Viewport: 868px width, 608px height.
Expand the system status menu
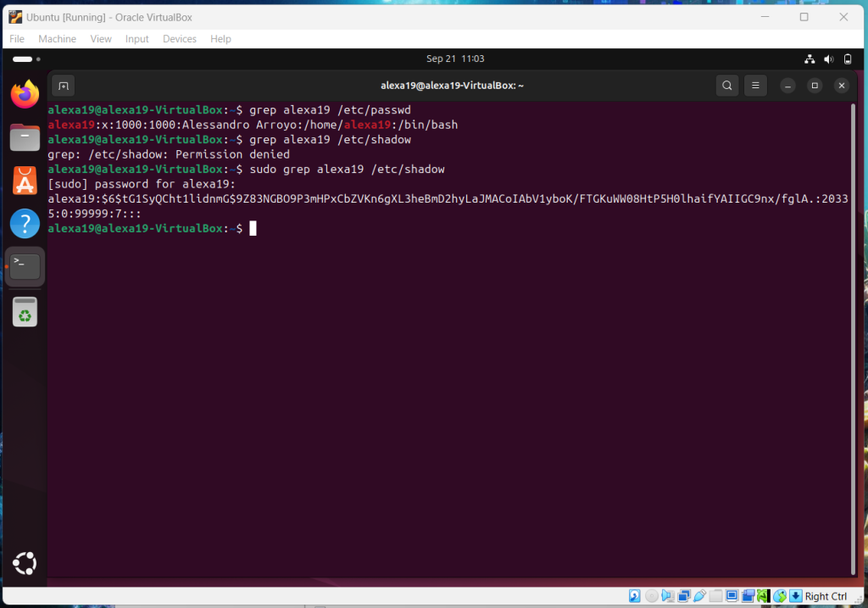pyautogui.click(x=828, y=59)
